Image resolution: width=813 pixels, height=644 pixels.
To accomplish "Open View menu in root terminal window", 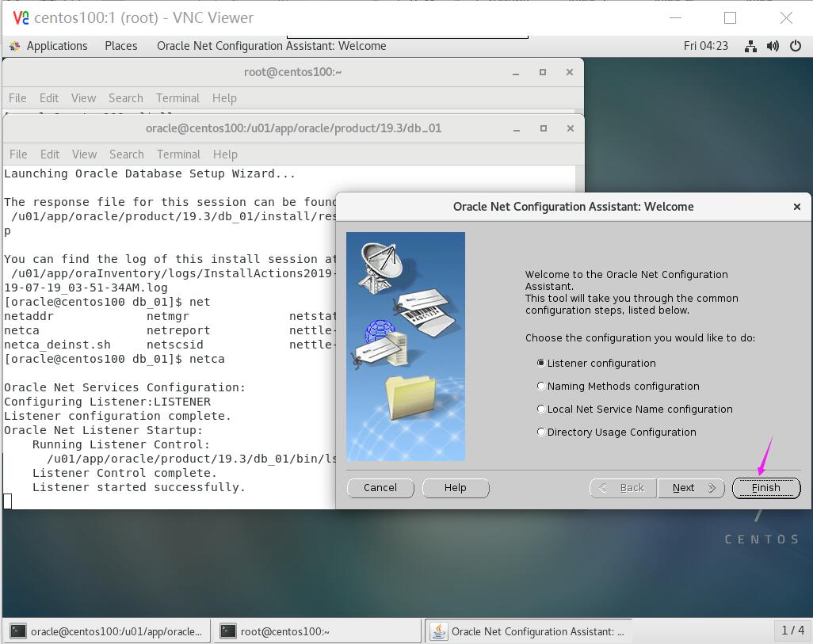I will click(83, 98).
